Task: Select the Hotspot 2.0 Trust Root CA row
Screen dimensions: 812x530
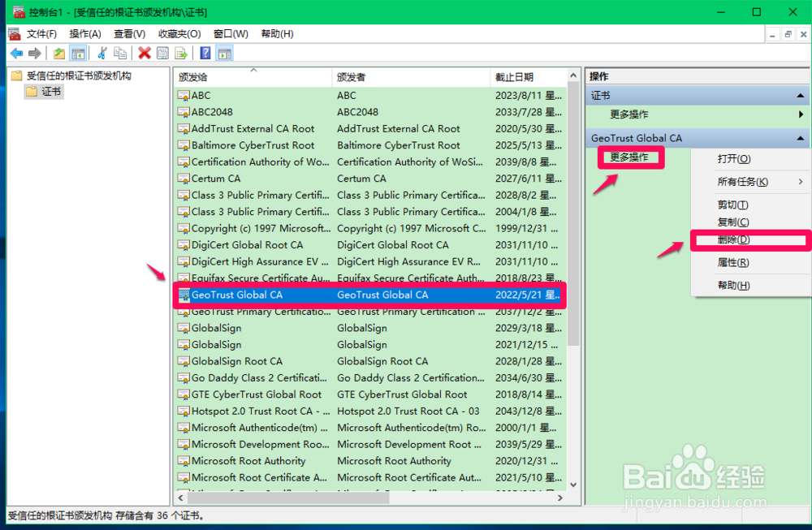Action: [370, 411]
